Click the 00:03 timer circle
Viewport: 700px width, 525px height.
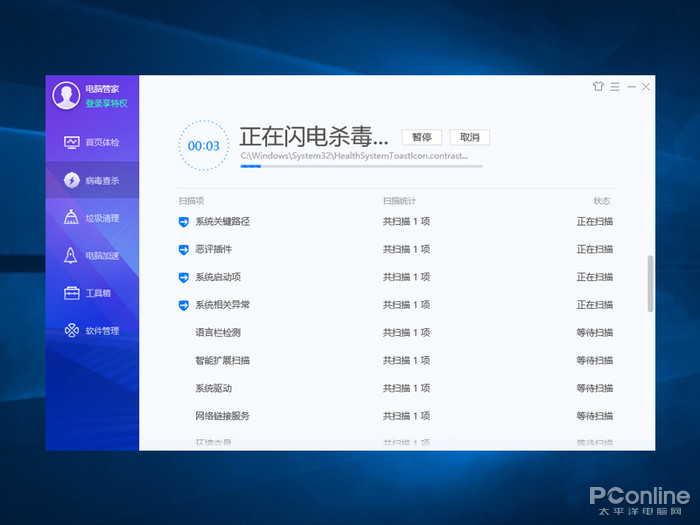coord(204,146)
